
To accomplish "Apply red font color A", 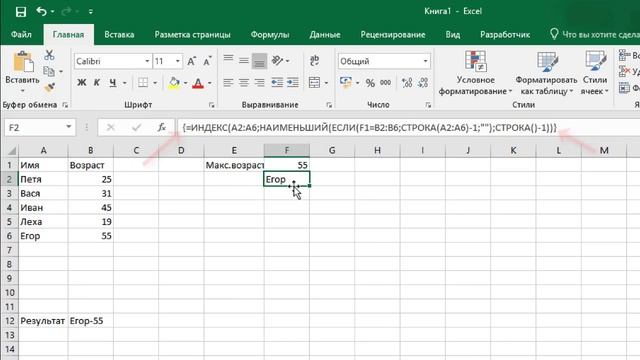I will coord(198,83).
